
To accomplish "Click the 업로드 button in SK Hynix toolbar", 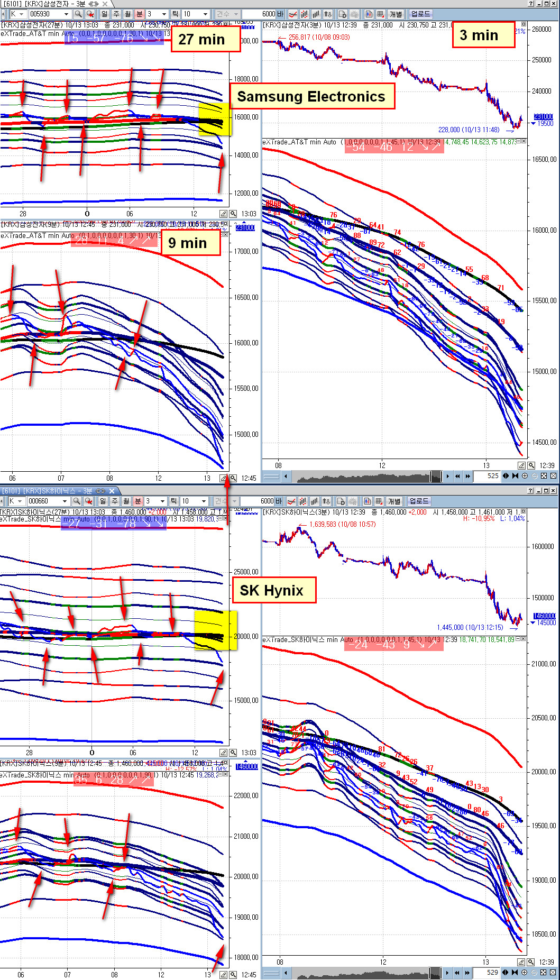I will [419, 501].
